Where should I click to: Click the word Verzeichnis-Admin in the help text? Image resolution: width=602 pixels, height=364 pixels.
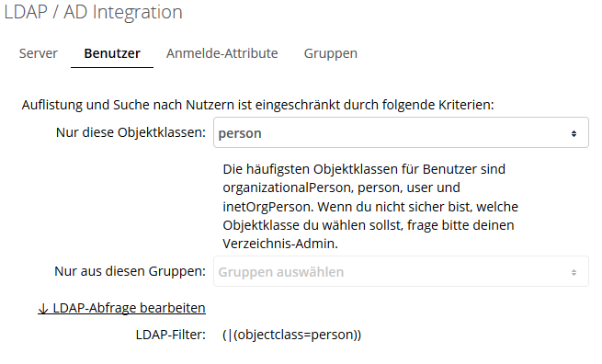[279, 244]
